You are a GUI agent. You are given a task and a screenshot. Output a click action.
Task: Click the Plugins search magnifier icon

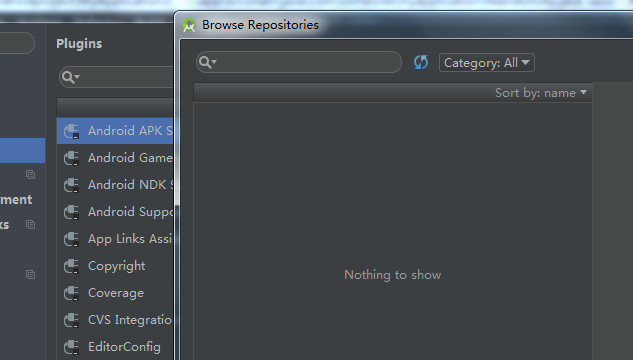tap(70, 77)
